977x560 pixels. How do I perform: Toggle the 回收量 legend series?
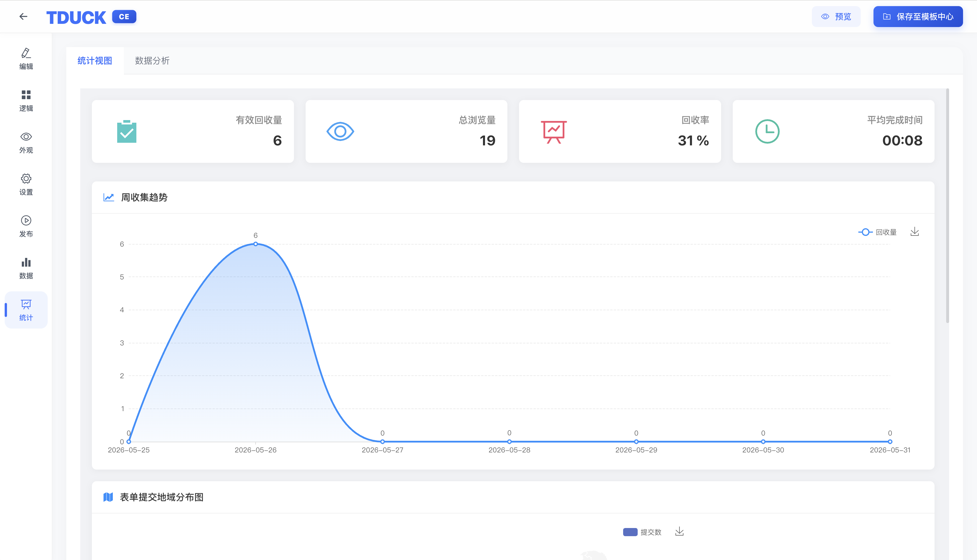pyautogui.click(x=877, y=232)
